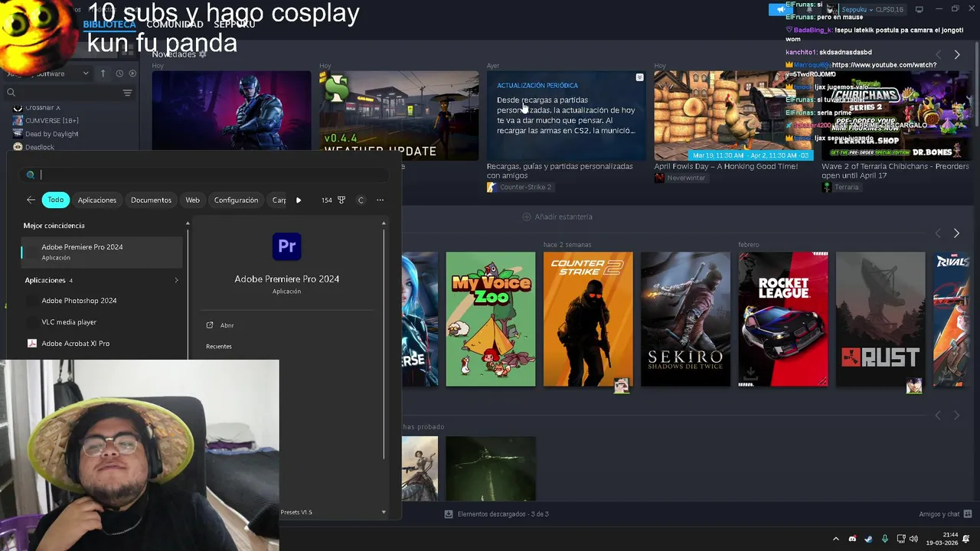Open Rocket League game cover
This screenshot has height=551, width=980.
783,319
